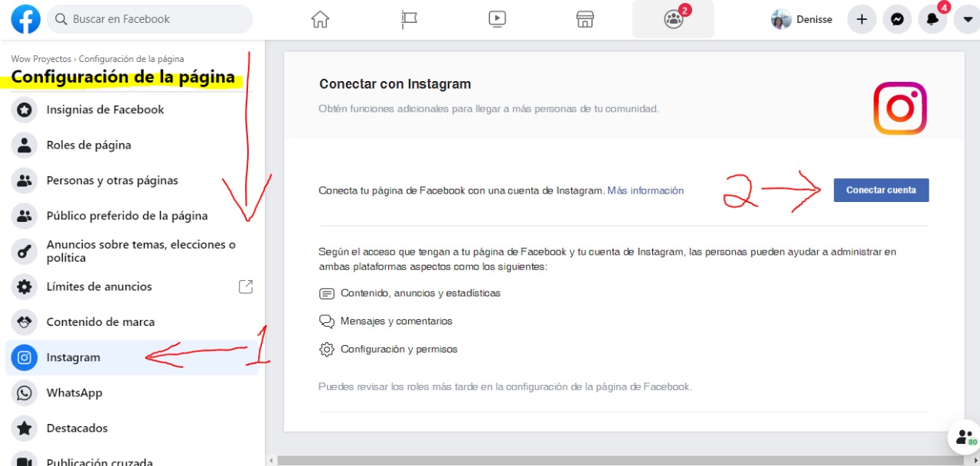Screen dimensions: 980x466
Task: Open the Más información link
Action: pos(645,190)
